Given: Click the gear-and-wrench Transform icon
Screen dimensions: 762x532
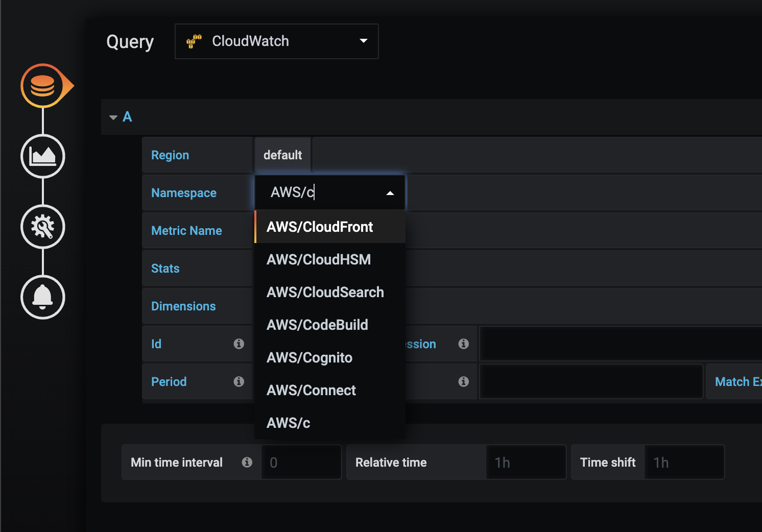Looking at the screenshot, I should [43, 227].
